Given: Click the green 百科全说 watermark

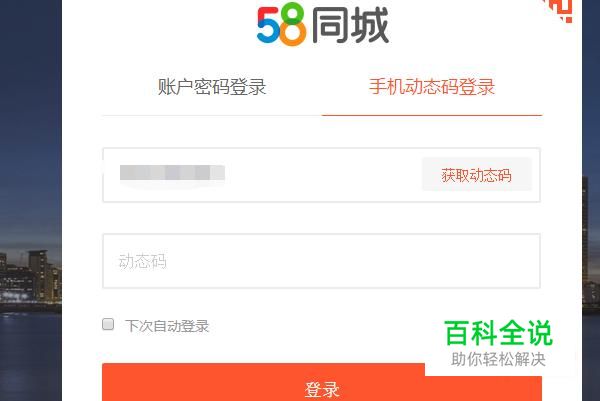Looking at the screenshot, I should 498,333.
